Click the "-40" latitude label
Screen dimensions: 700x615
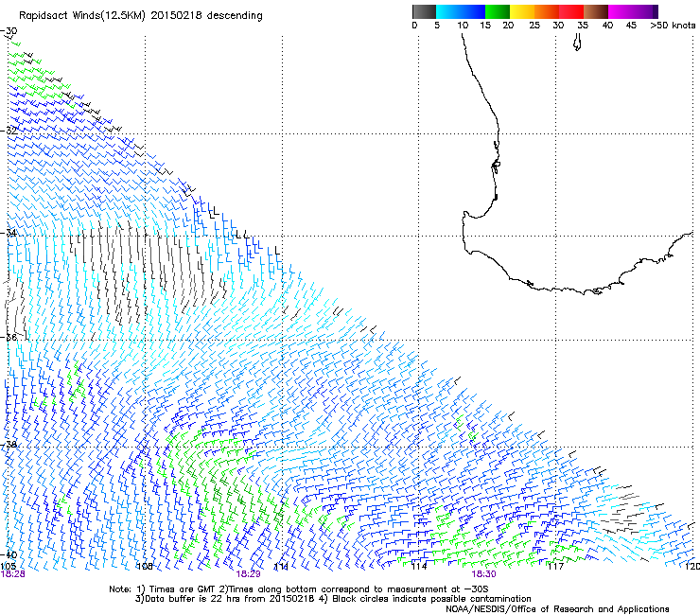[9, 555]
